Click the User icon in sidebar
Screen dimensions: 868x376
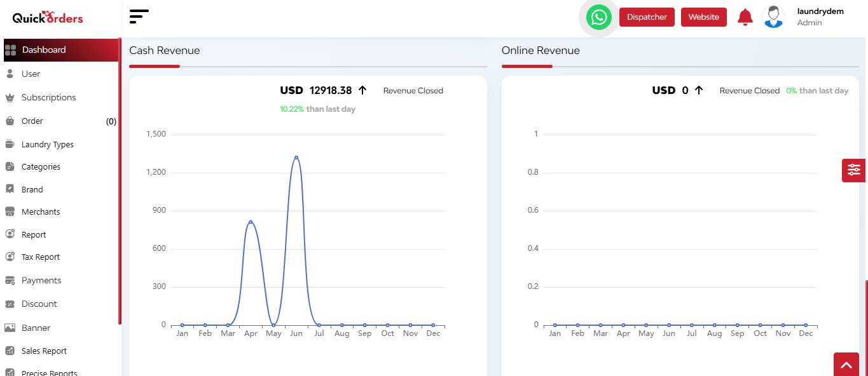point(10,74)
